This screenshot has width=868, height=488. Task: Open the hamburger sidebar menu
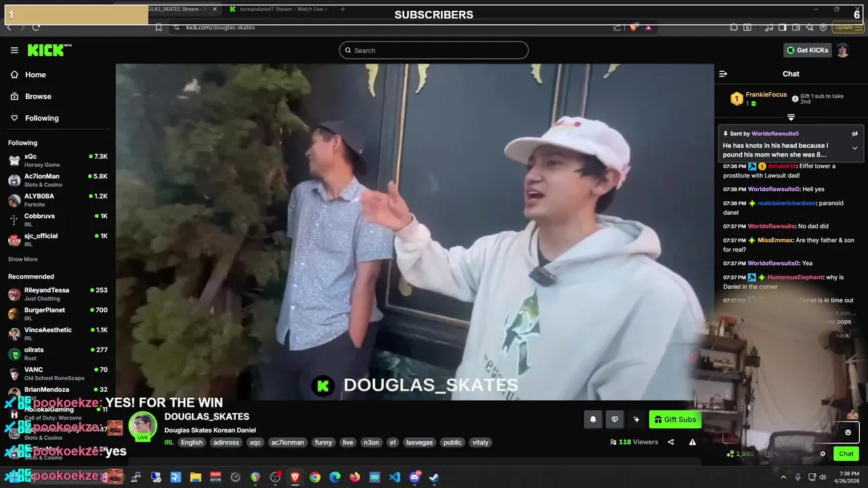point(14,50)
